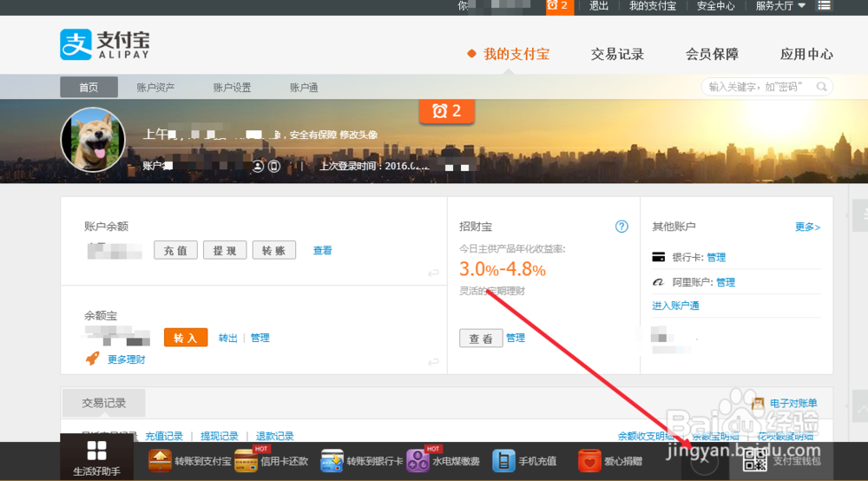Click 水电煤缴费 icon
868x481 pixels.
pos(418,460)
